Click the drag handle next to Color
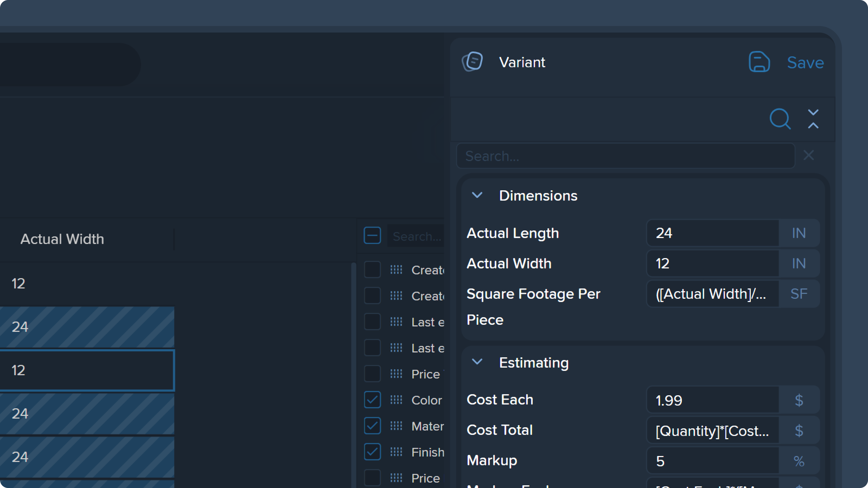 (x=396, y=400)
